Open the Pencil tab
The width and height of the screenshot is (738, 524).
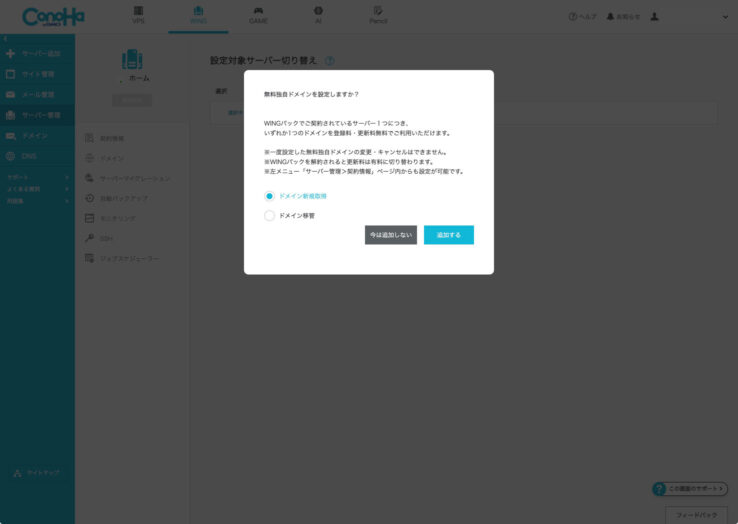tap(378, 16)
